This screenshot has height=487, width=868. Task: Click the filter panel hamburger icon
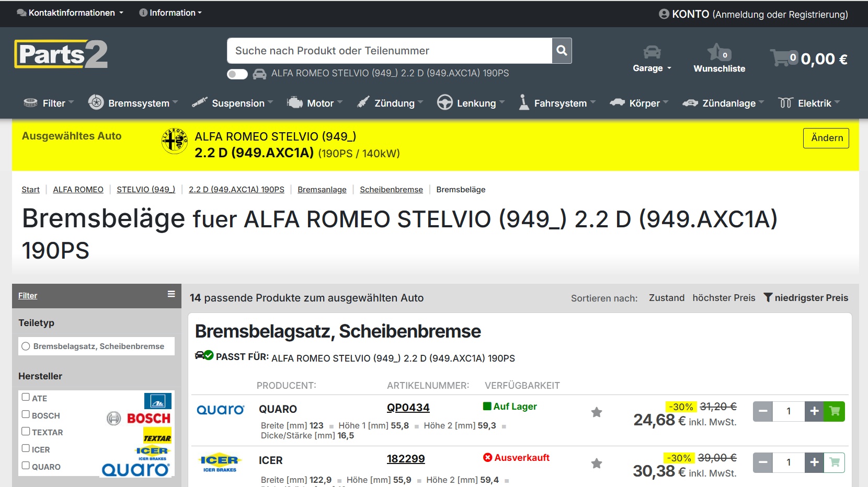click(x=171, y=294)
